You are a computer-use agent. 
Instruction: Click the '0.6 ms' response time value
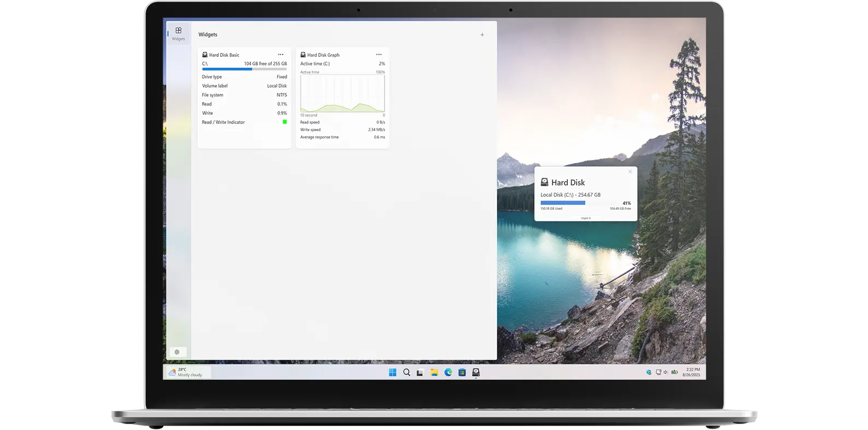coord(380,137)
